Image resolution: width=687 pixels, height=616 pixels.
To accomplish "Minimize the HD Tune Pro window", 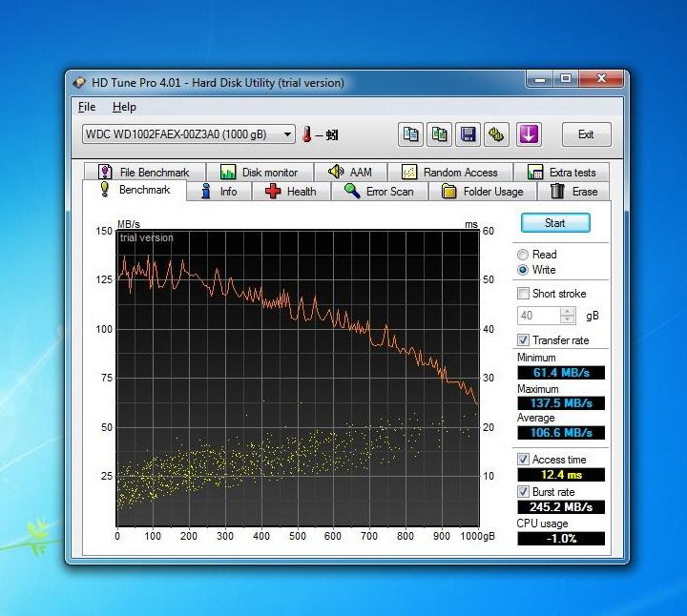I will click(540, 79).
